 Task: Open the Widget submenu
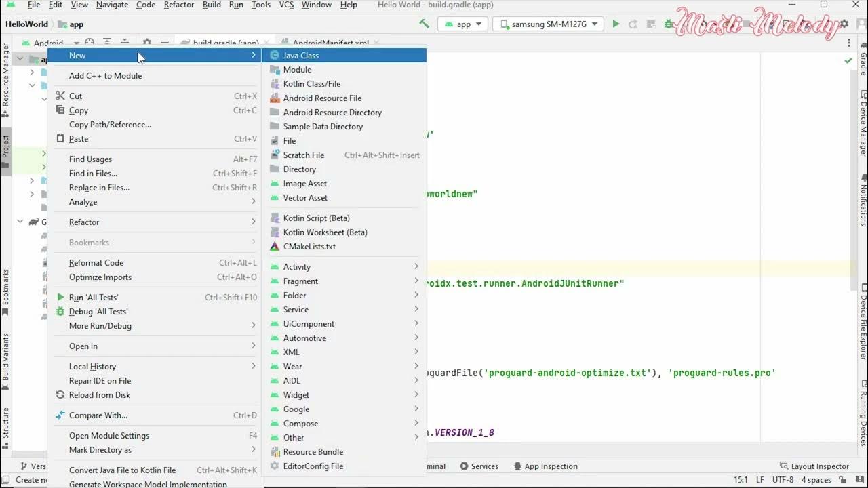pyautogui.click(x=344, y=395)
